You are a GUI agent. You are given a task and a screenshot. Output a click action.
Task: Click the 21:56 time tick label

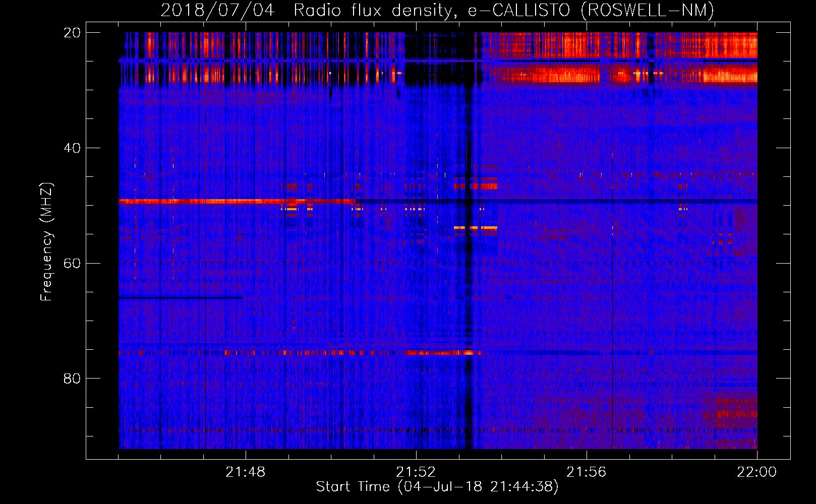(x=587, y=472)
